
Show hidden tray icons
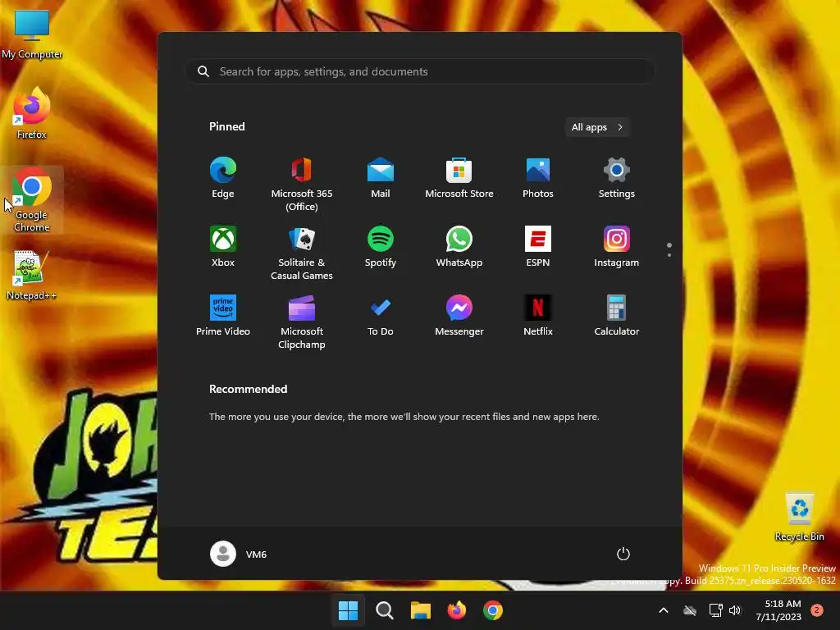(663, 610)
